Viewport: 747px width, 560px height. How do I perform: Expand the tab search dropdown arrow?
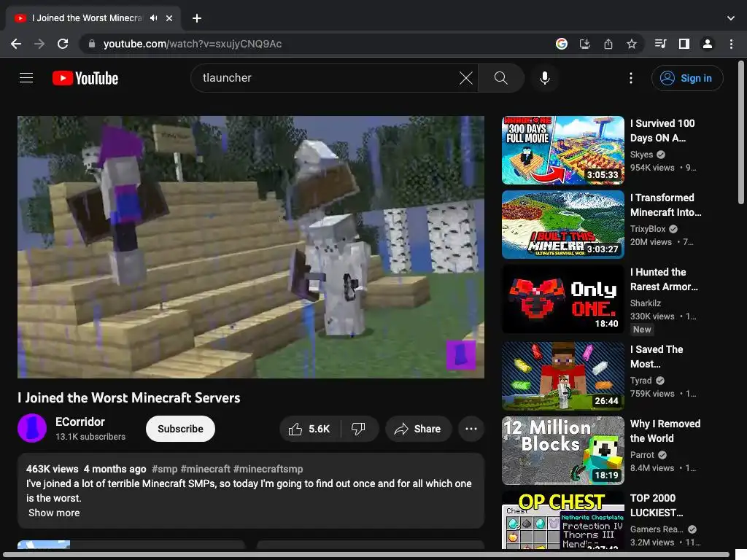(x=731, y=18)
